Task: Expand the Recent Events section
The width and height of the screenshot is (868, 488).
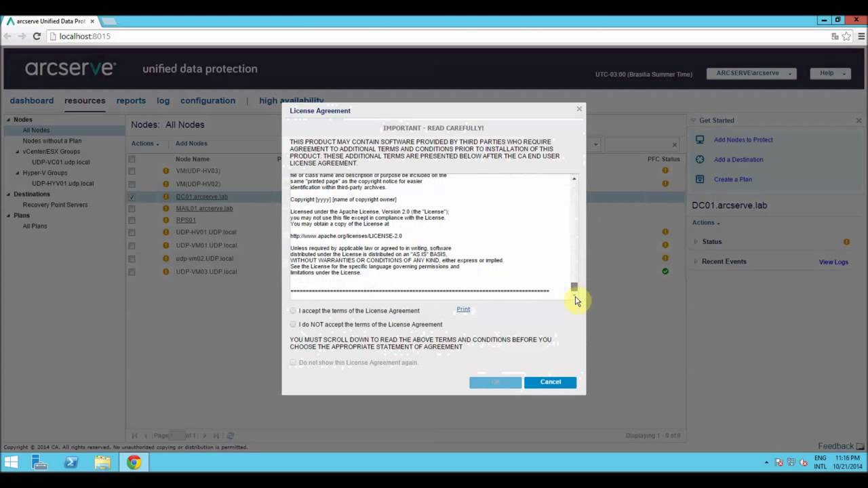Action: point(696,261)
